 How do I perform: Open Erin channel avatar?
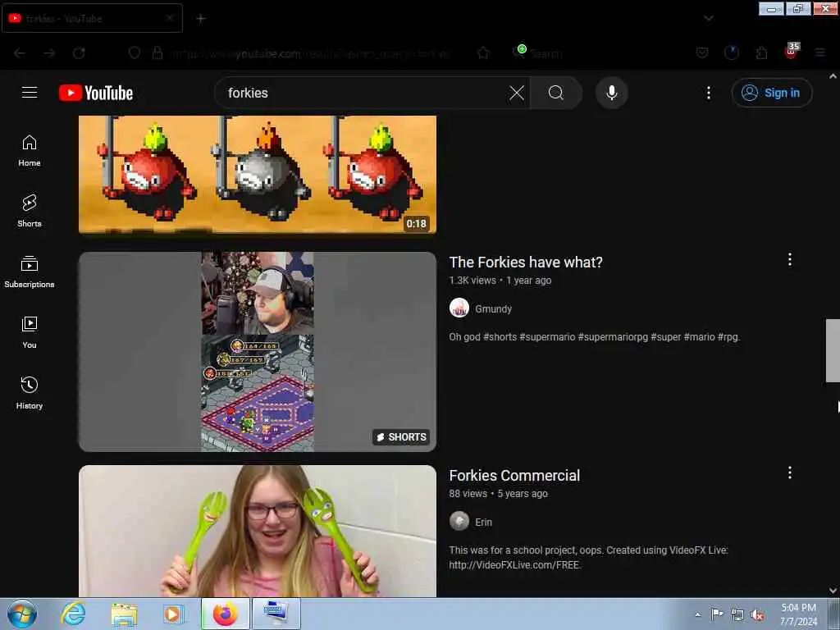click(x=459, y=521)
